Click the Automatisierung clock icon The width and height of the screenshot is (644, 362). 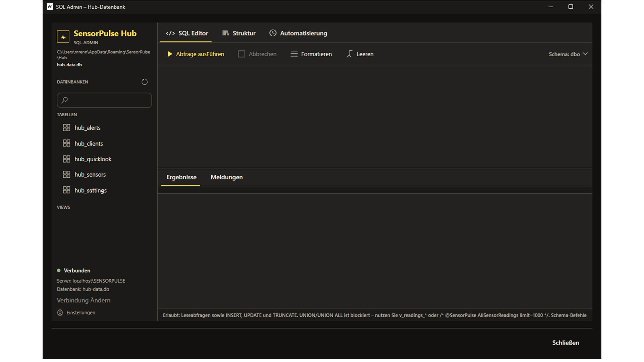[x=273, y=33]
